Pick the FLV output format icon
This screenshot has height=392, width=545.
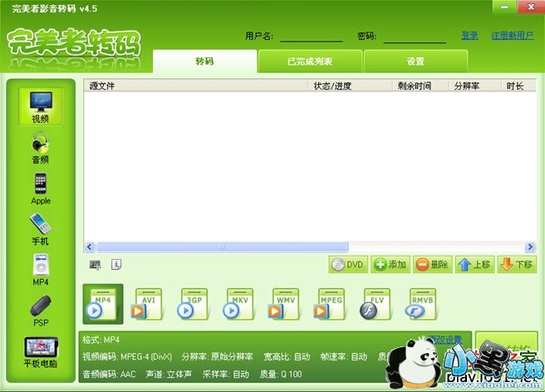coord(376,304)
